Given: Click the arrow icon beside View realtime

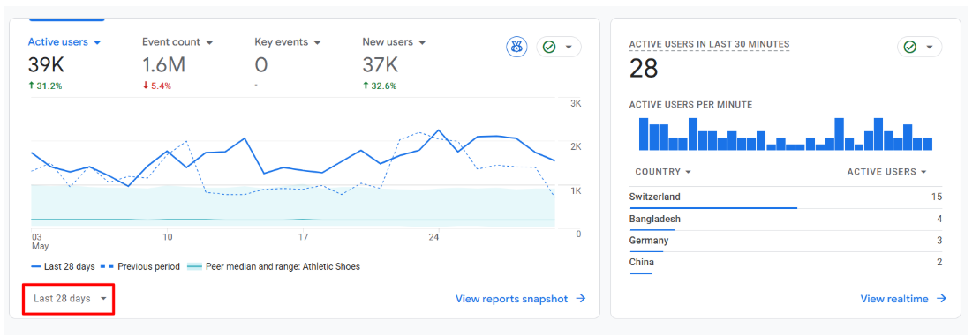Looking at the screenshot, I should [941, 299].
